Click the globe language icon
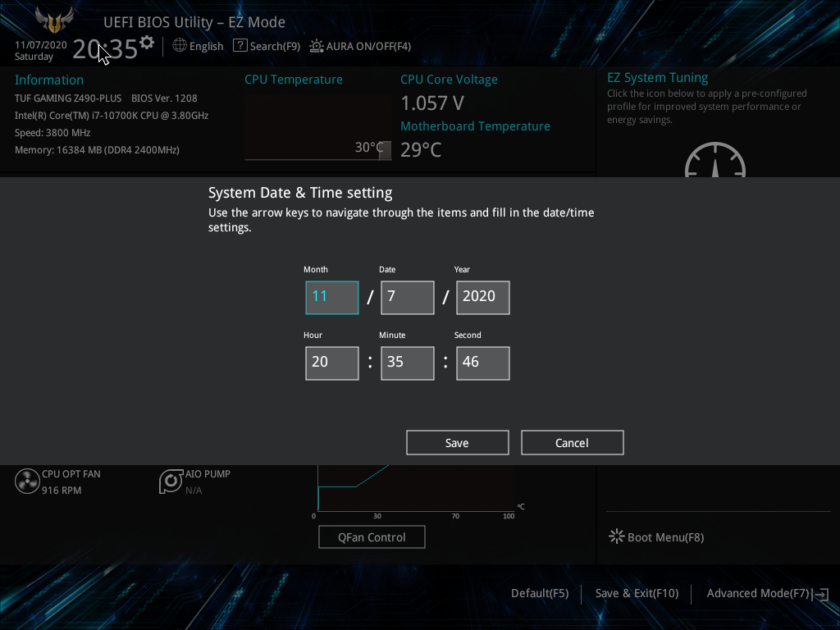 (x=180, y=46)
